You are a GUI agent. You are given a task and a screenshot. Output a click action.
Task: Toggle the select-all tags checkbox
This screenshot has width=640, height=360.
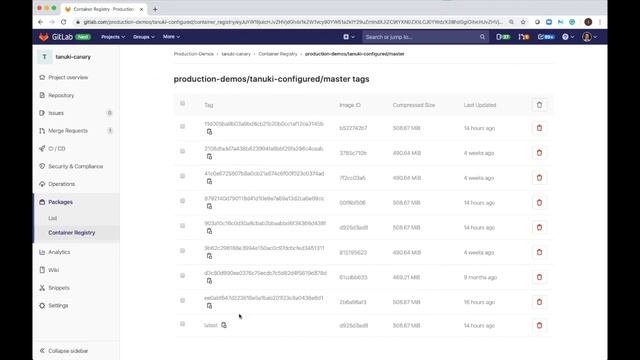[182, 103]
